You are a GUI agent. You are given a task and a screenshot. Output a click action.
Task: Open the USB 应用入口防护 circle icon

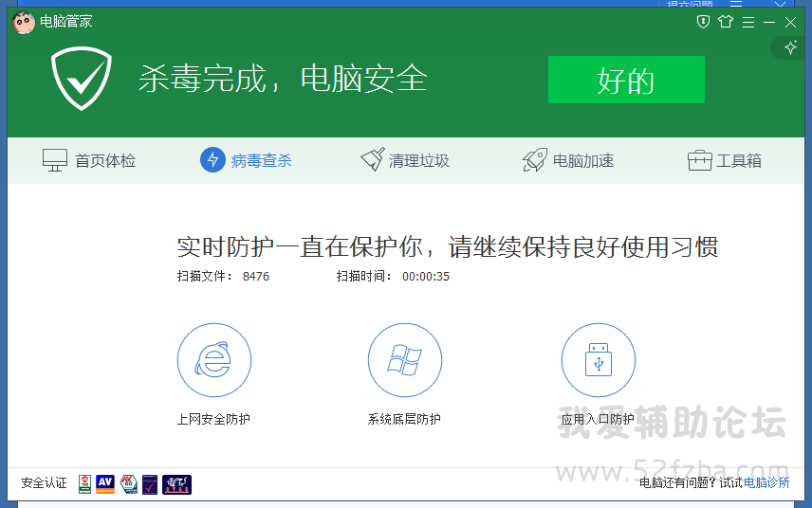point(599,360)
